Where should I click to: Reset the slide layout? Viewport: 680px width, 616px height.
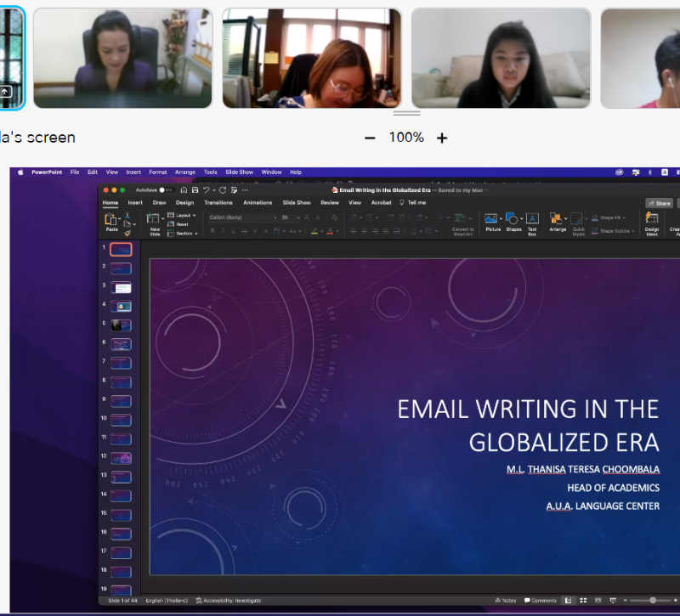(178, 224)
